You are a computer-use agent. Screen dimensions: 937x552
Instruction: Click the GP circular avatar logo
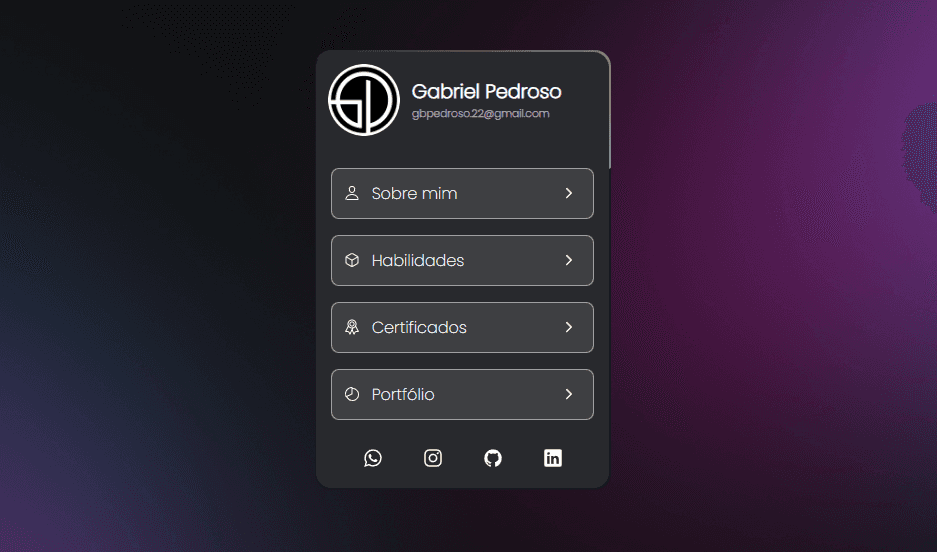[364, 100]
